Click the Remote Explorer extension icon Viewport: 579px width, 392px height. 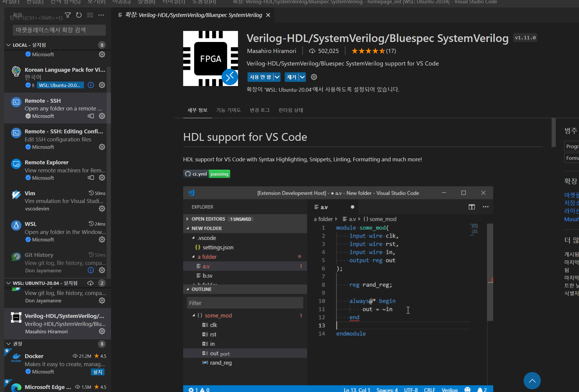16,164
